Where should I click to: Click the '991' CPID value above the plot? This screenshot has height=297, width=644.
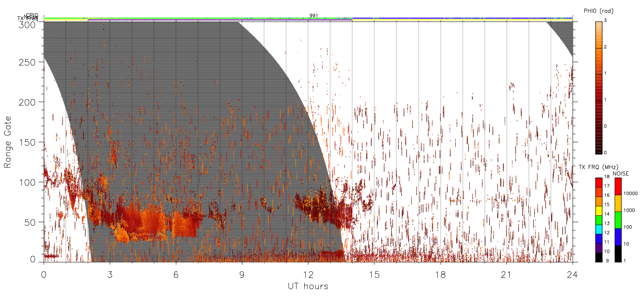point(314,15)
